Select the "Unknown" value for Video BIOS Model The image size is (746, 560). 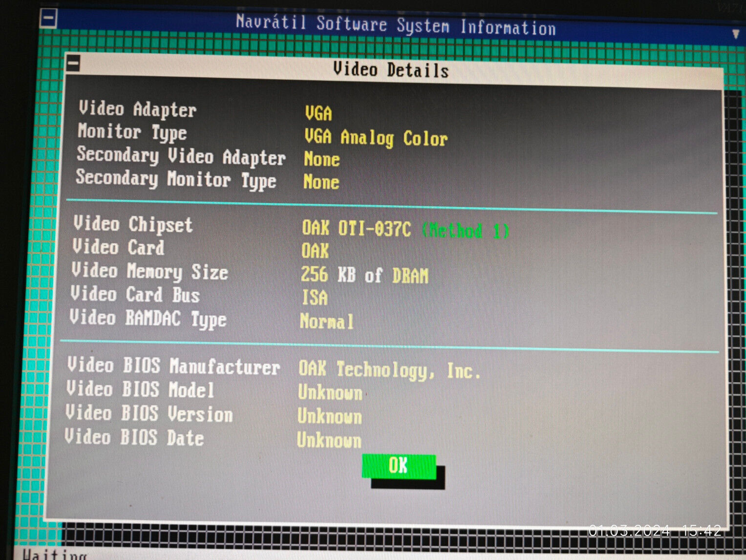point(330,393)
